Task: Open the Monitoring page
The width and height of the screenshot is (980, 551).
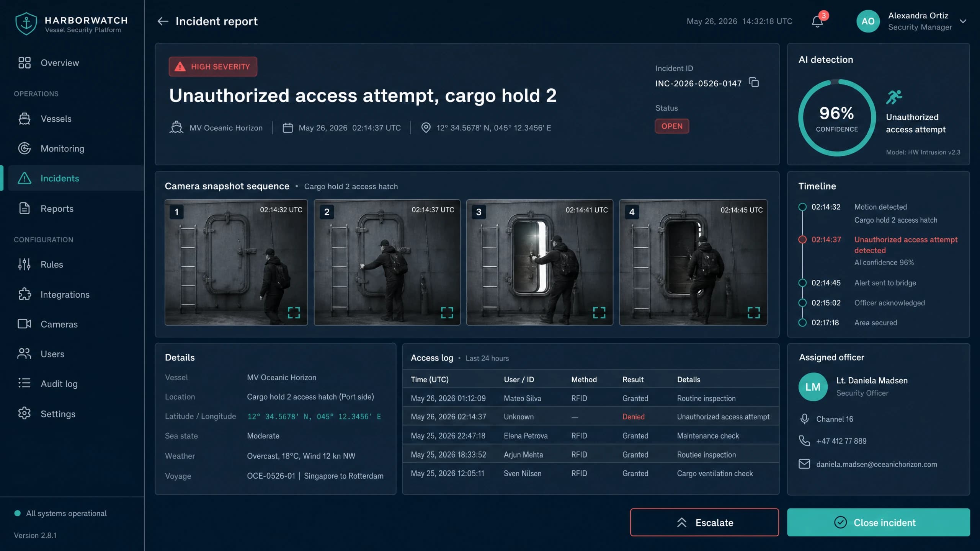Action: pos(76,148)
